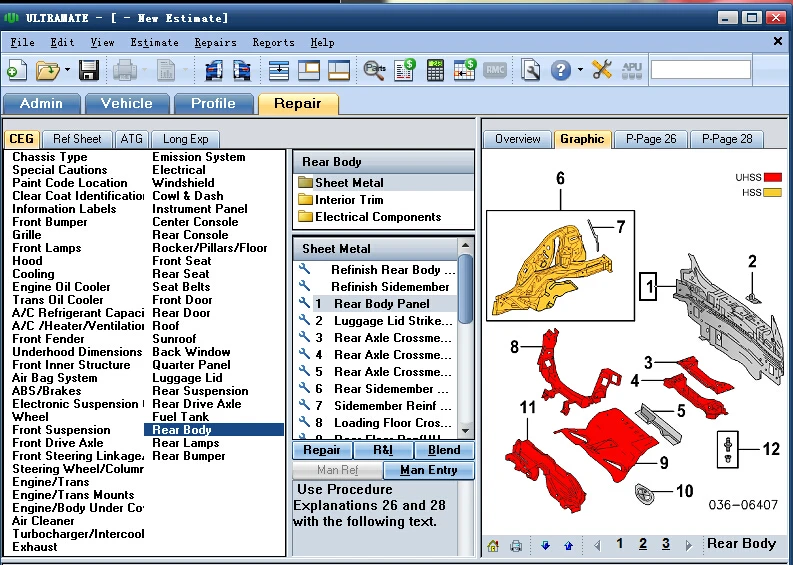Go to graphic page 2
The height and width of the screenshot is (565, 793).
pyautogui.click(x=643, y=544)
